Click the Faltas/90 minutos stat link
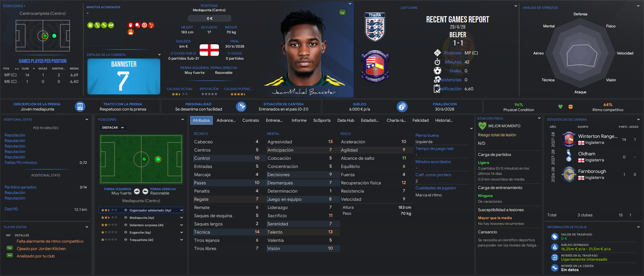Viewport: 644px width, 276px height. point(21,162)
